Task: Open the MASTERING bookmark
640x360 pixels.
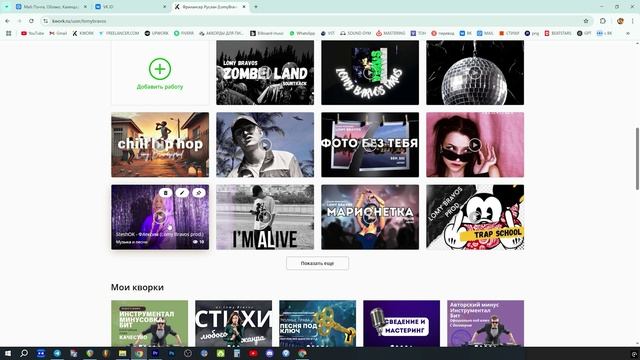Action: [x=391, y=33]
